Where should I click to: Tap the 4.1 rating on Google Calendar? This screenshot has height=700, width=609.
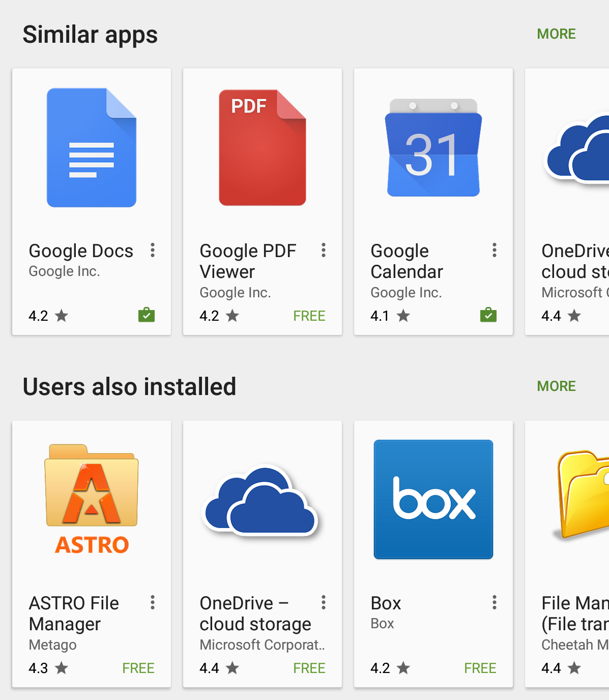coord(390,316)
